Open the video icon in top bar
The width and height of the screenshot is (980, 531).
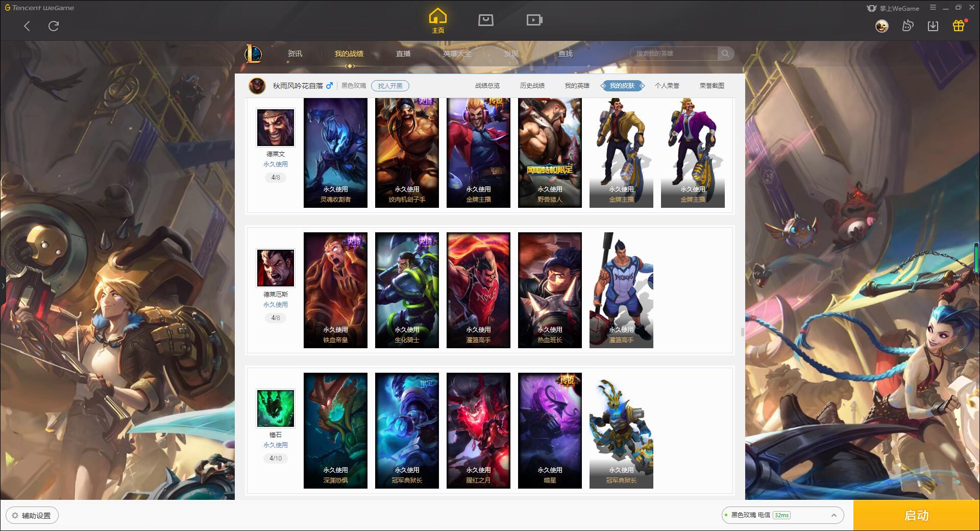(x=534, y=20)
